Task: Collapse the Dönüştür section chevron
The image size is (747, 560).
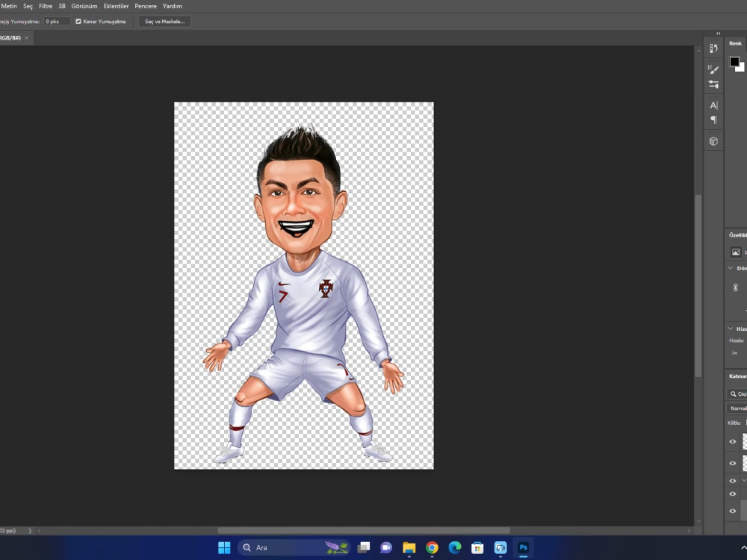Action: pos(731,268)
